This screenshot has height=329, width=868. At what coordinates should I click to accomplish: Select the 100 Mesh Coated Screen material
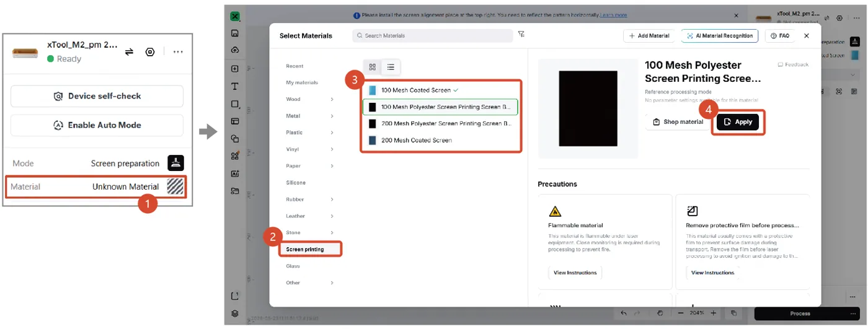tap(441, 90)
